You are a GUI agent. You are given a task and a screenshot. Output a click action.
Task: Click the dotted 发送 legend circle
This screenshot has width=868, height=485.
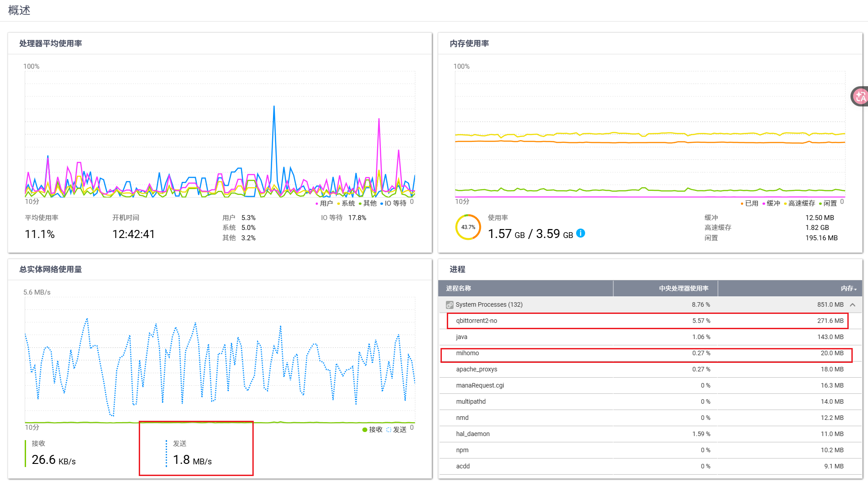[x=389, y=430]
